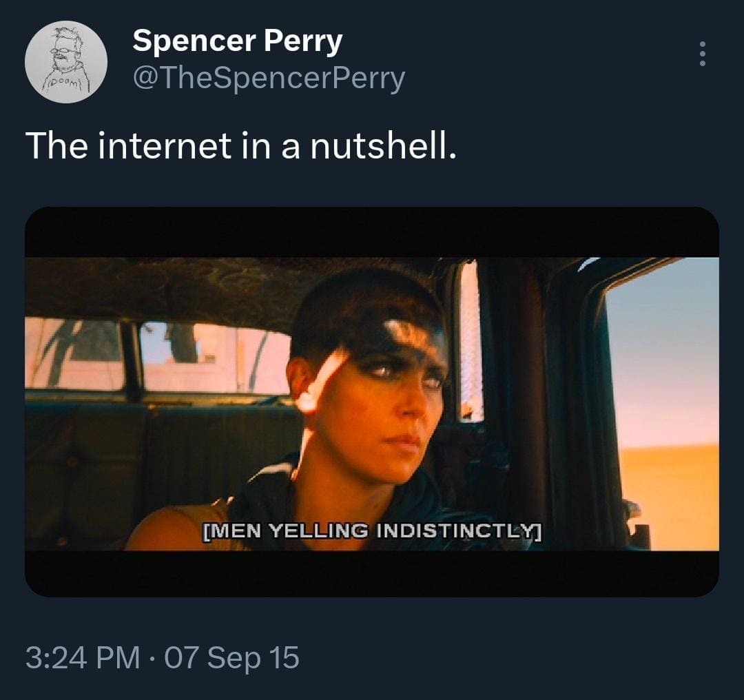The width and height of the screenshot is (744, 700).
Task: Click the 3:24 PM timestamp
Action: point(81,657)
